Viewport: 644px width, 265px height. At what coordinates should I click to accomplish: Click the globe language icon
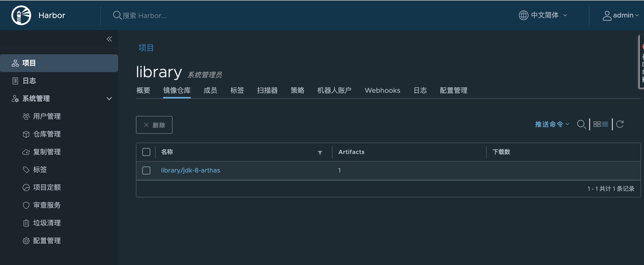[x=523, y=15]
